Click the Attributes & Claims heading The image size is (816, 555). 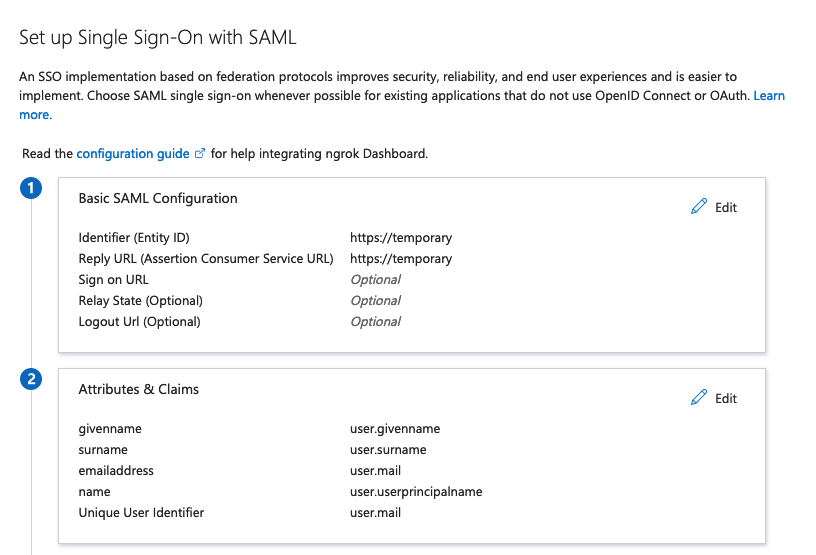(x=138, y=389)
